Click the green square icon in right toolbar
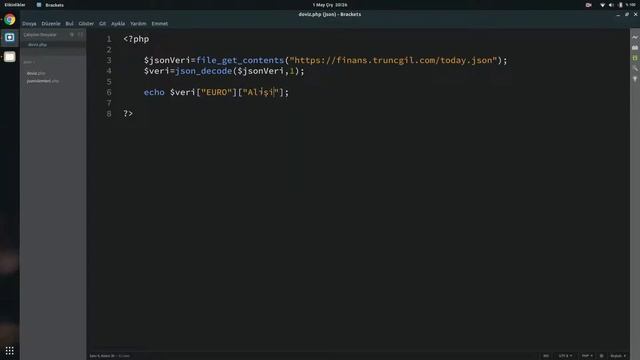 [x=635, y=58]
